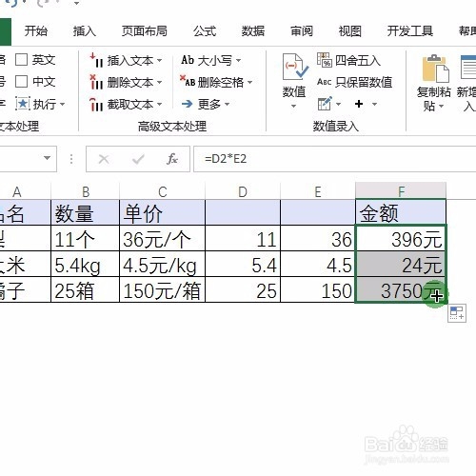This screenshot has width=476, height=476.
Task: Click the formula bar confirm checkmark icon
Action: tap(138, 159)
